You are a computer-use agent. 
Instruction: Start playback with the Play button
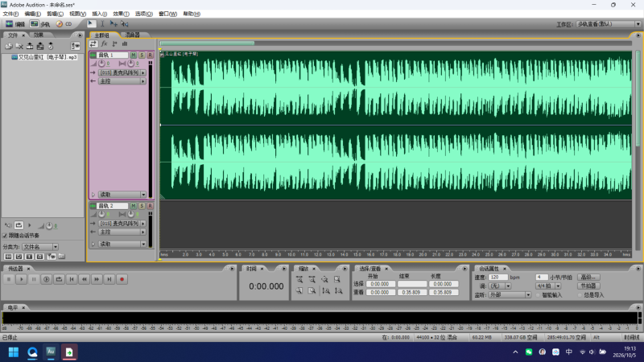pos(22,279)
